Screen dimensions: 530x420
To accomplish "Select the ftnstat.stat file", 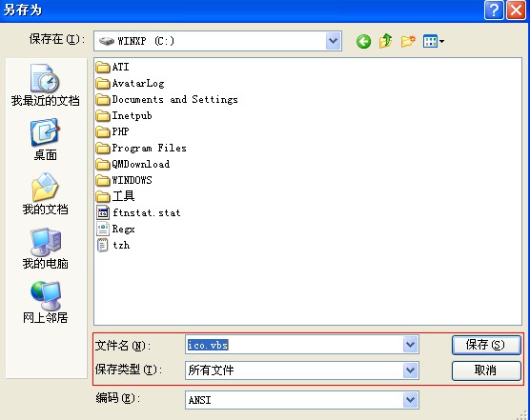I will point(139,212).
